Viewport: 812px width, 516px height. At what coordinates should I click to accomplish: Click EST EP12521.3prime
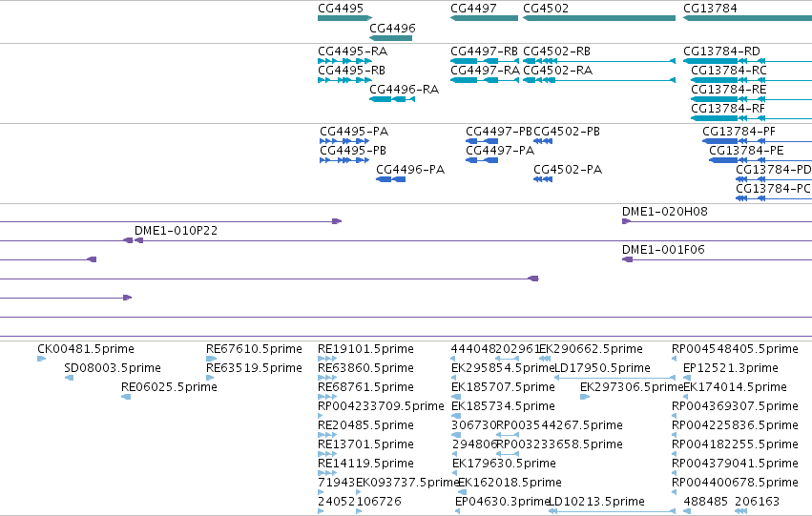click(686, 378)
